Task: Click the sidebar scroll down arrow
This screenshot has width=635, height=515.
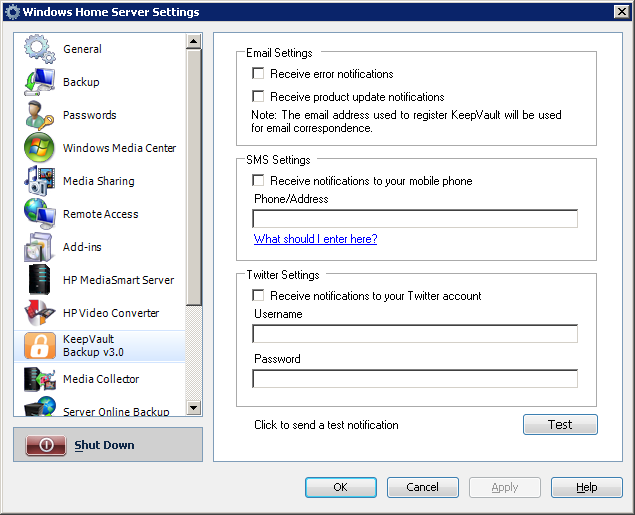Action: (x=194, y=408)
